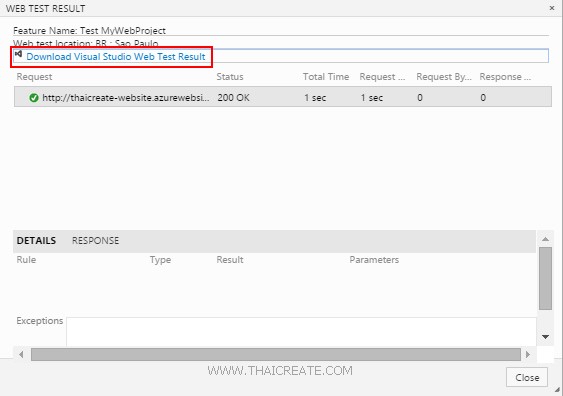Click the Rule column header in details
563x396 pixels.
click(x=26, y=260)
